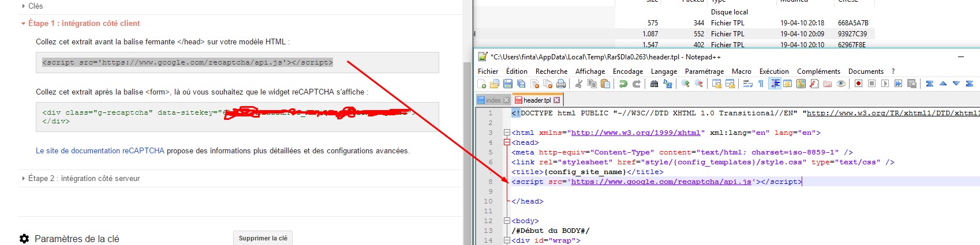The width and height of the screenshot is (980, 245).
Task: Collapse the div wrap fold on line 14
Action: (507, 240)
